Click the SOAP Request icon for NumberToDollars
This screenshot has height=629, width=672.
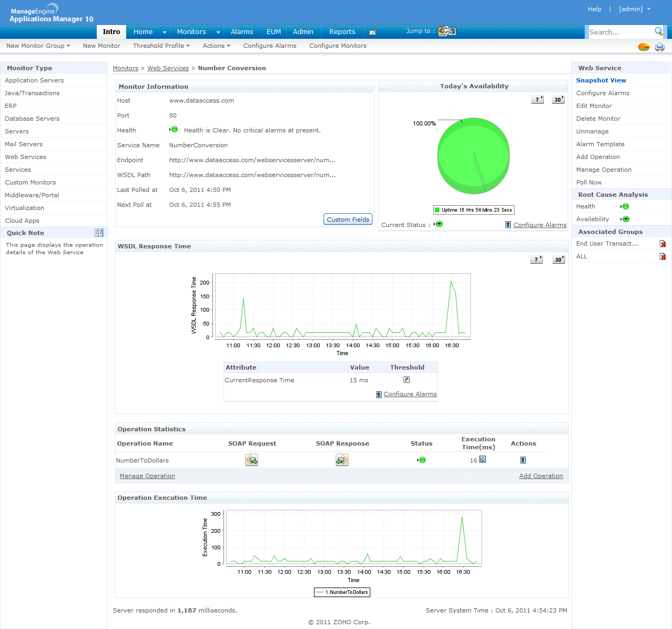pos(252,460)
